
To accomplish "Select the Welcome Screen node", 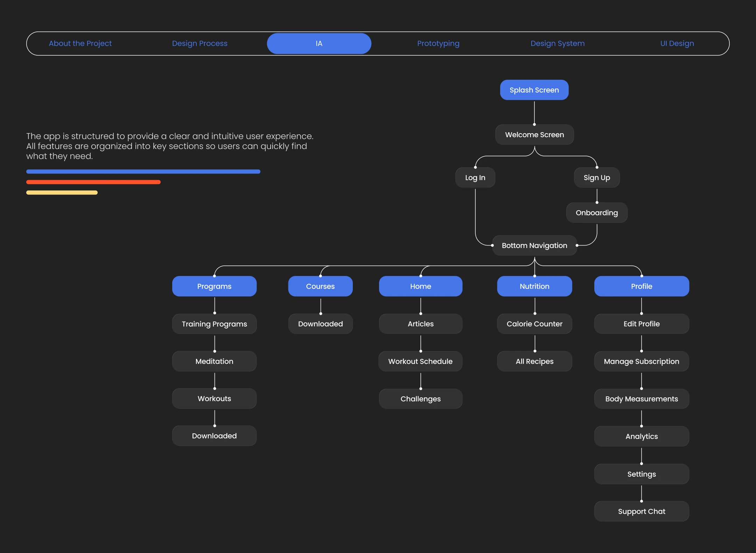I will (x=534, y=135).
